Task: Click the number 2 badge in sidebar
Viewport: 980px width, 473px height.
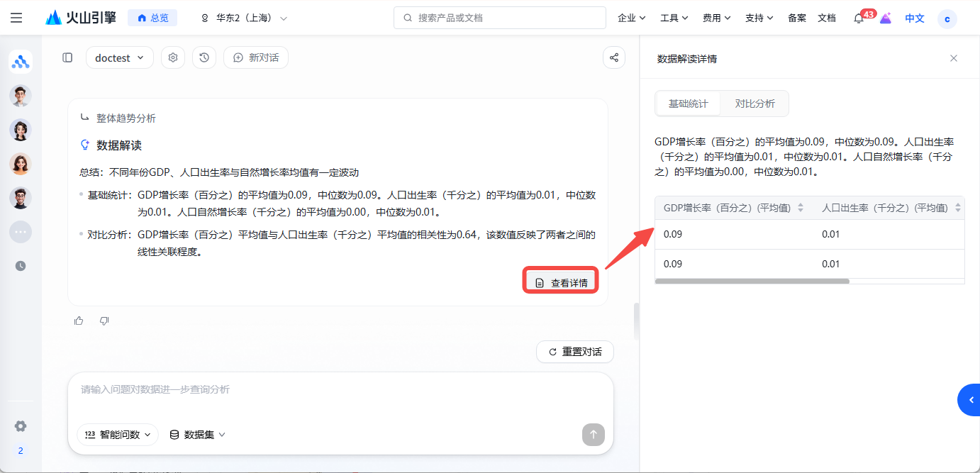Action: coord(21,451)
